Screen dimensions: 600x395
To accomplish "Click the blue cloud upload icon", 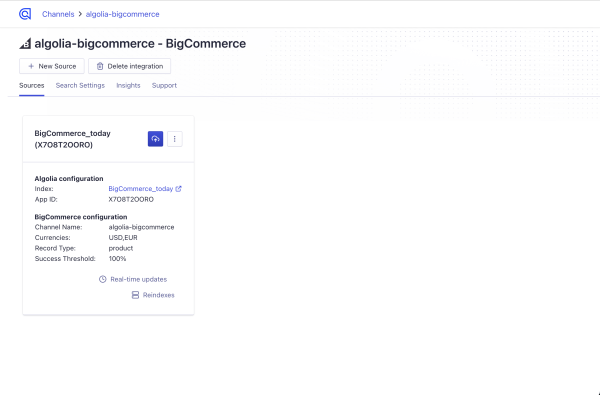I will (155, 139).
